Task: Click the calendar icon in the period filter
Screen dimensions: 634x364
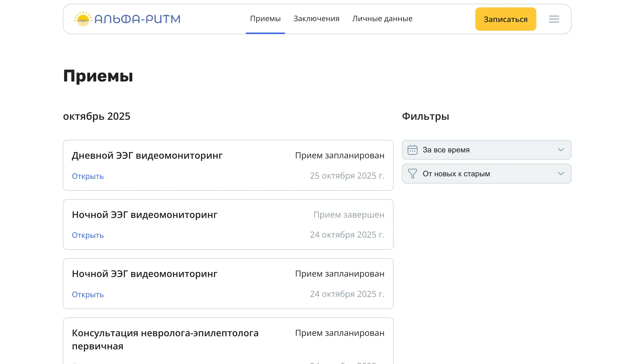Action: tap(412, 150)
